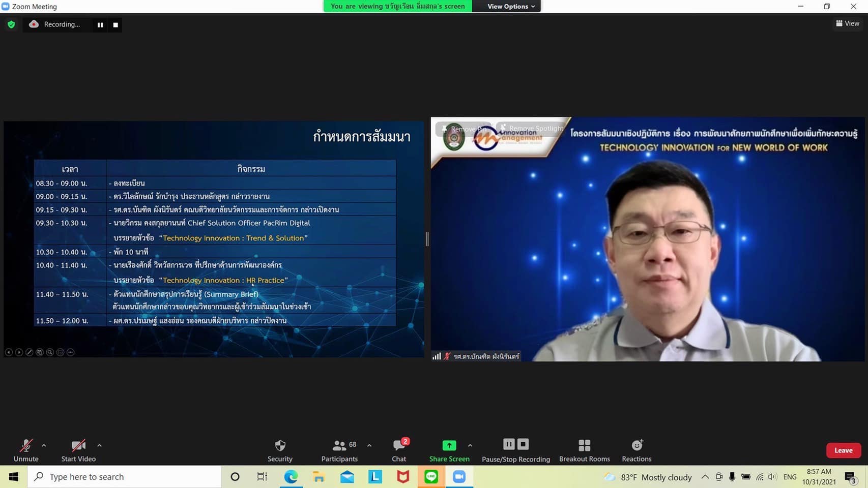This screenshot has height=488, width=868.
Task: Open the View Options dropdown
Action: point(510,6)
